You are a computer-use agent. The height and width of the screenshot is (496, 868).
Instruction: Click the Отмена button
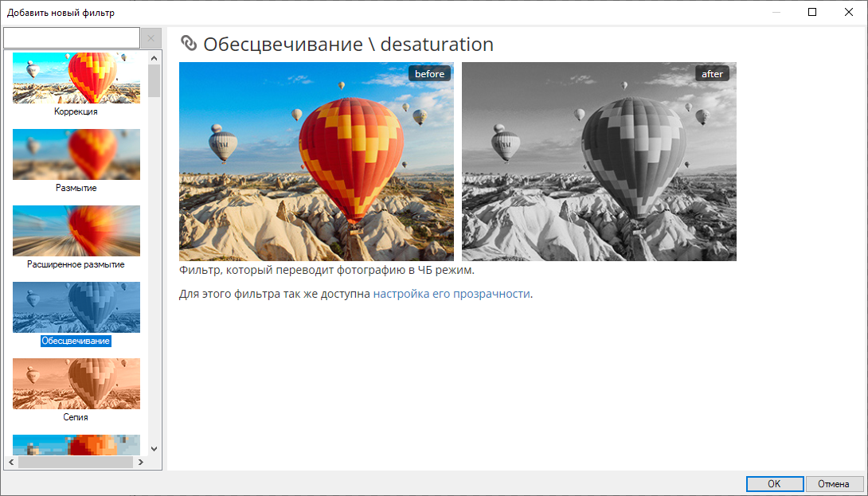click(x=835, y=484)
